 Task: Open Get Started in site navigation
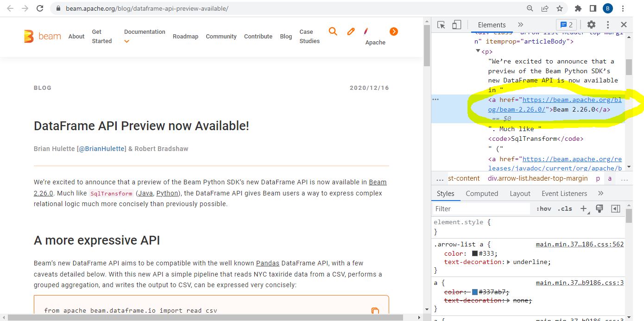(x=101, y=37)
